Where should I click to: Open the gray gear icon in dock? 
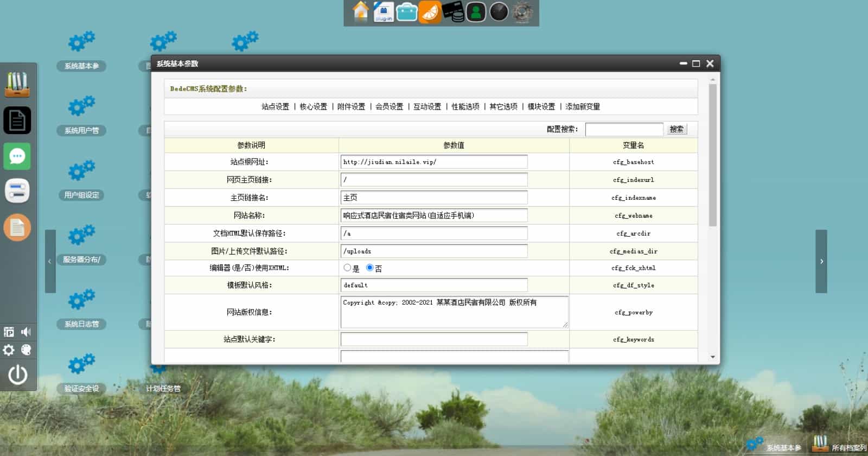coord(523,12)
